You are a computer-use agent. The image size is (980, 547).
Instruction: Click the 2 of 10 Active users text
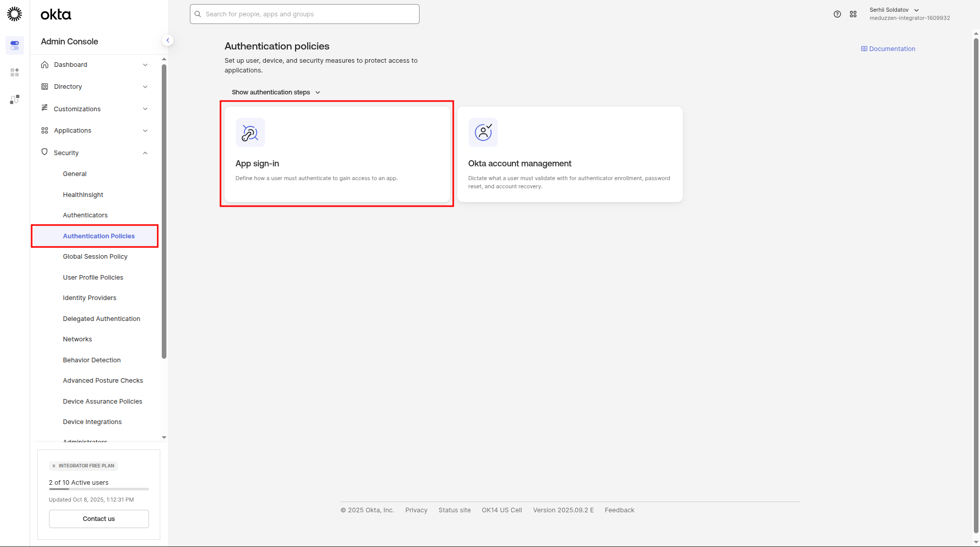click(x=79, y=483)
